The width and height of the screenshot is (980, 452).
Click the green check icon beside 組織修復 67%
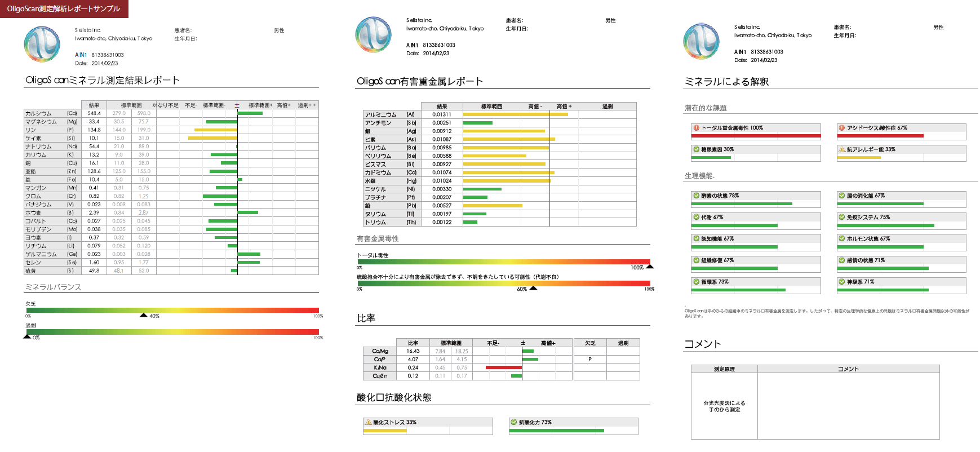[697, 260]
